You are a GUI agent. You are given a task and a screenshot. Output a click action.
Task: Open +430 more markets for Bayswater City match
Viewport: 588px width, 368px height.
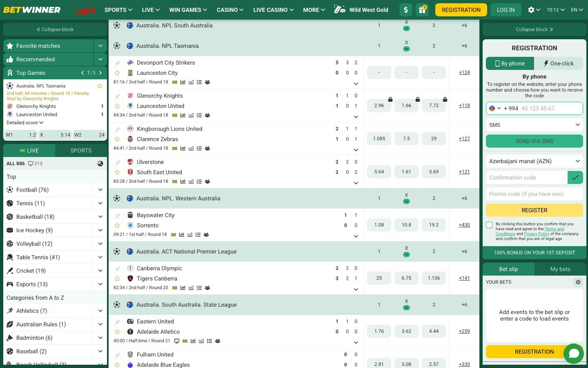464,225
